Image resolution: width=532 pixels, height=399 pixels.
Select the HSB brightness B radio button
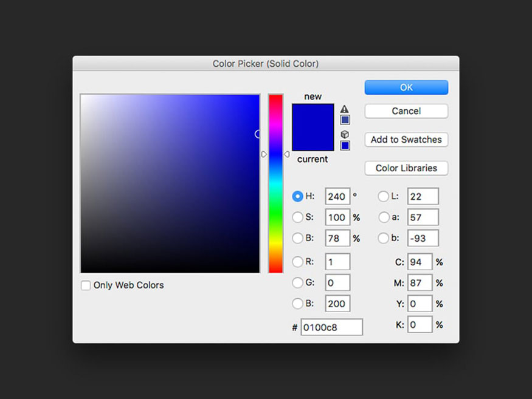[297, 238]
